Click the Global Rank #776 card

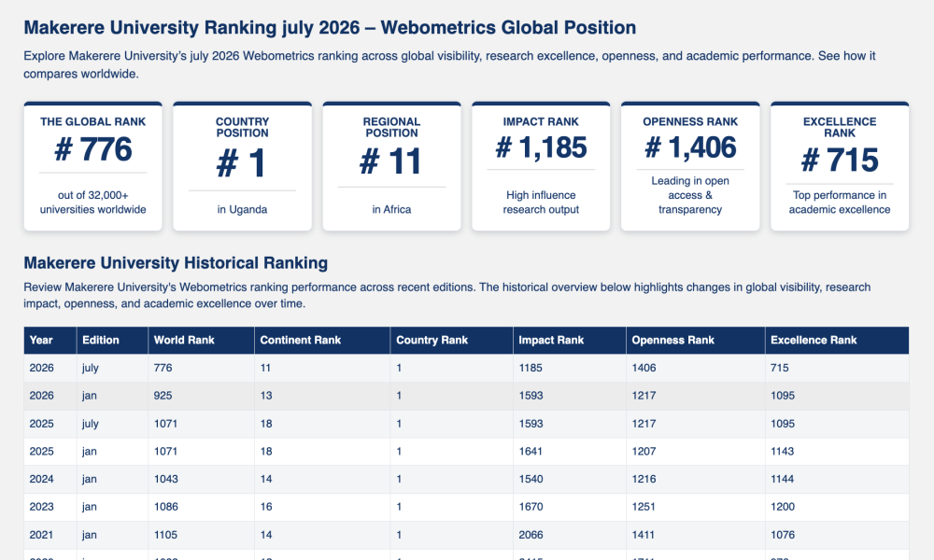(92, 166)
